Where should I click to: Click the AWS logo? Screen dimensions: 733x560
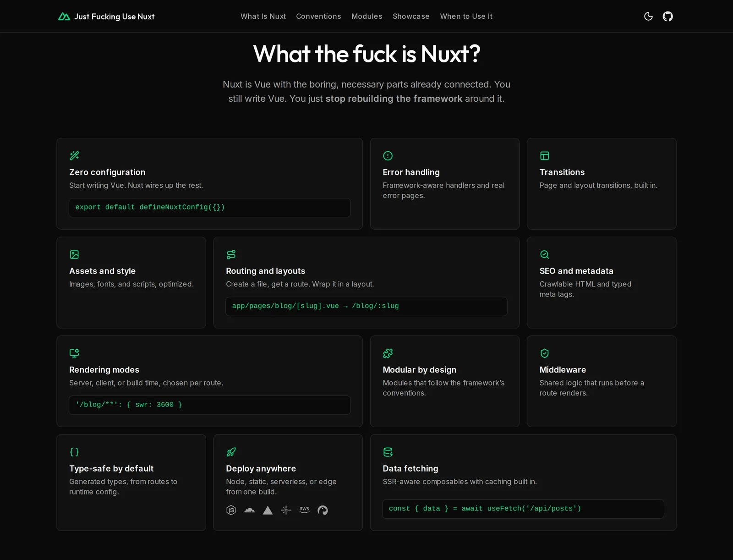(x=304, y=510)
